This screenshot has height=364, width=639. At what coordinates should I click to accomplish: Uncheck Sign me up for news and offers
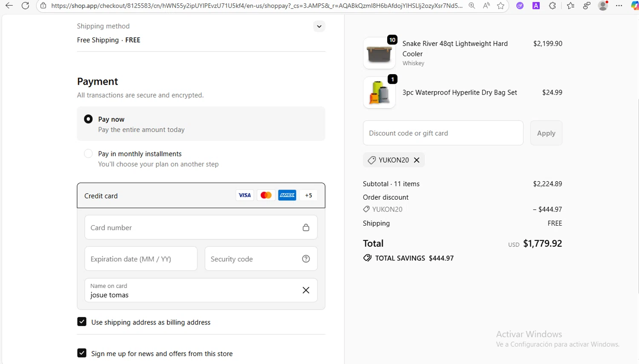[82, 353]
